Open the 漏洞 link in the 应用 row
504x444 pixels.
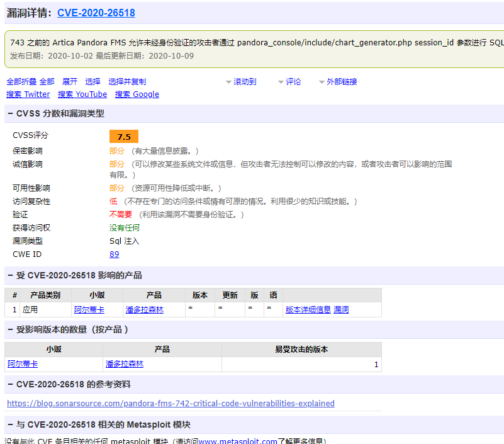pyautogui.click(x=341, y=309)
